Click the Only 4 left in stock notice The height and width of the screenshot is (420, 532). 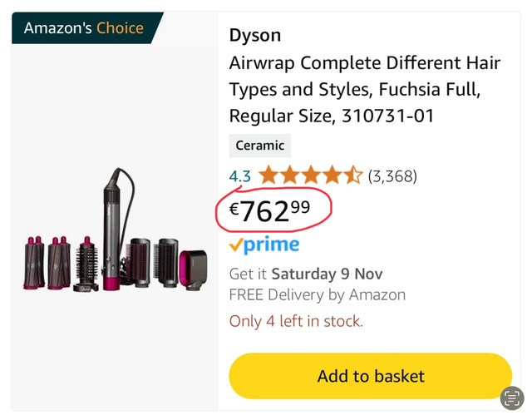coord(296,321)
